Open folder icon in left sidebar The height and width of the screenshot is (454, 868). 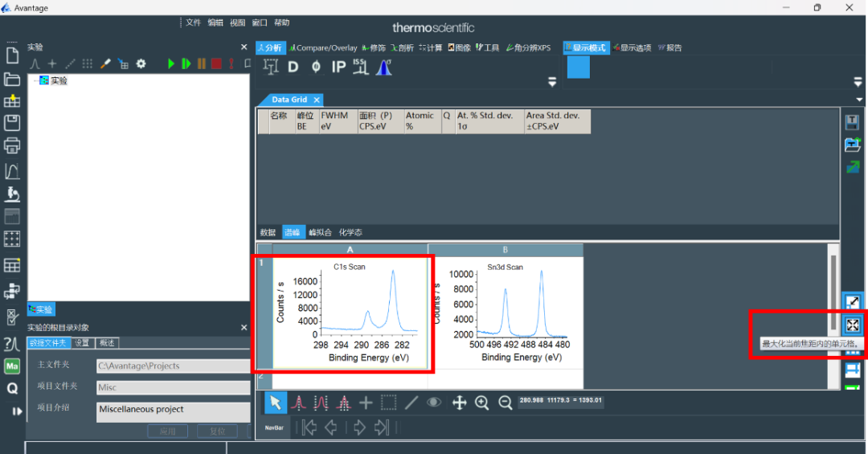pos(12,80)
